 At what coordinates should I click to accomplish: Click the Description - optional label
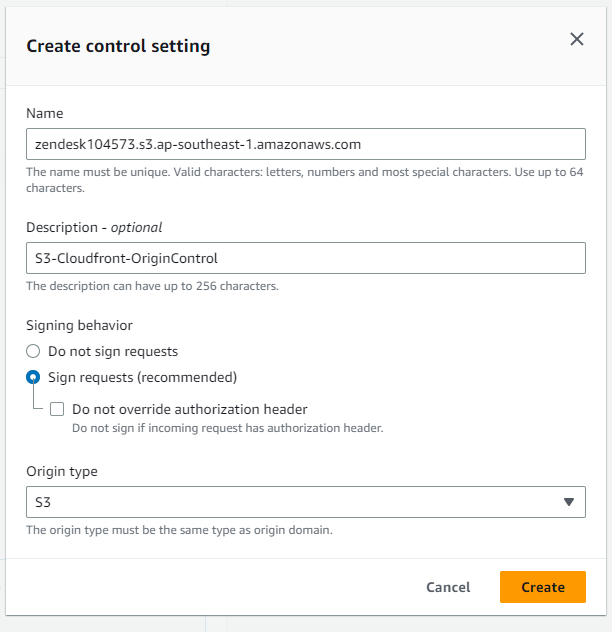pyautogui.click(x=94, y=227)
